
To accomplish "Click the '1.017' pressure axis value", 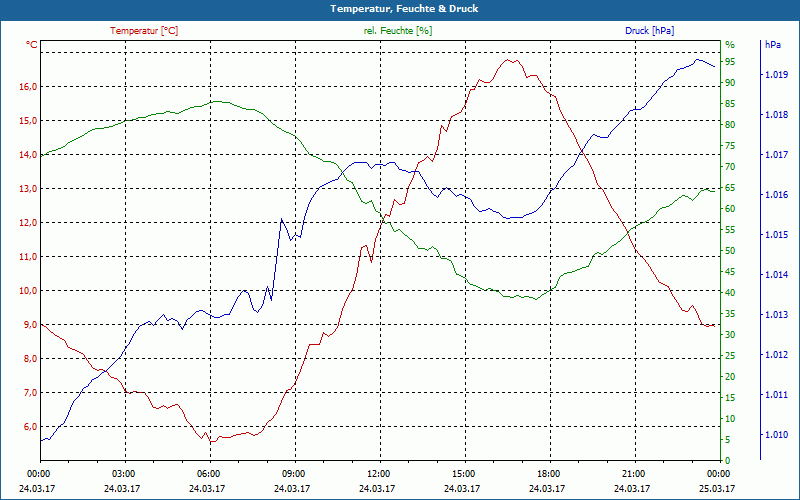I will (x=776, y=155).
